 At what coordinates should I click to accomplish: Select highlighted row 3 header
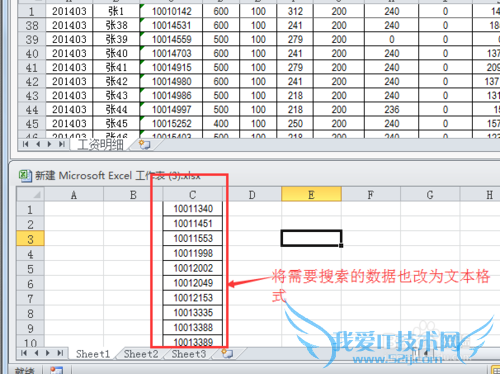click(30, 239)
